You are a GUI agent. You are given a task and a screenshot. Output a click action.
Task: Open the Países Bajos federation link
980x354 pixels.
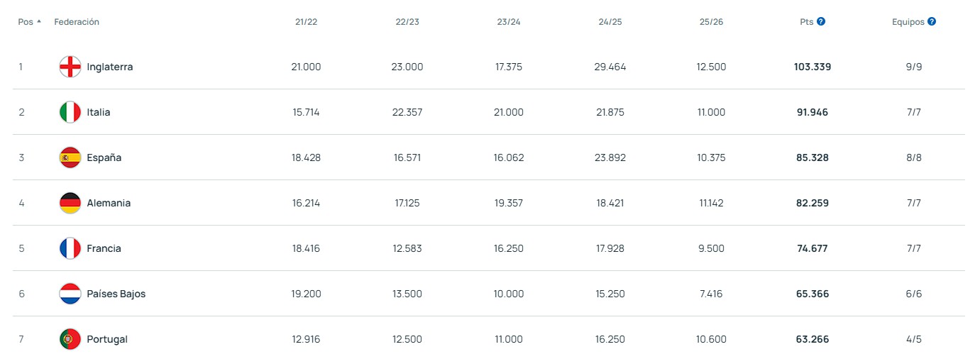[x=116, y=294]
